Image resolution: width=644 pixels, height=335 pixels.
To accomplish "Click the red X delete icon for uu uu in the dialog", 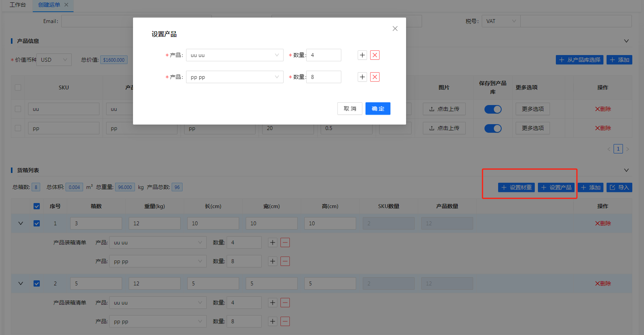I will pyautogui.click(x=374, y=55).
